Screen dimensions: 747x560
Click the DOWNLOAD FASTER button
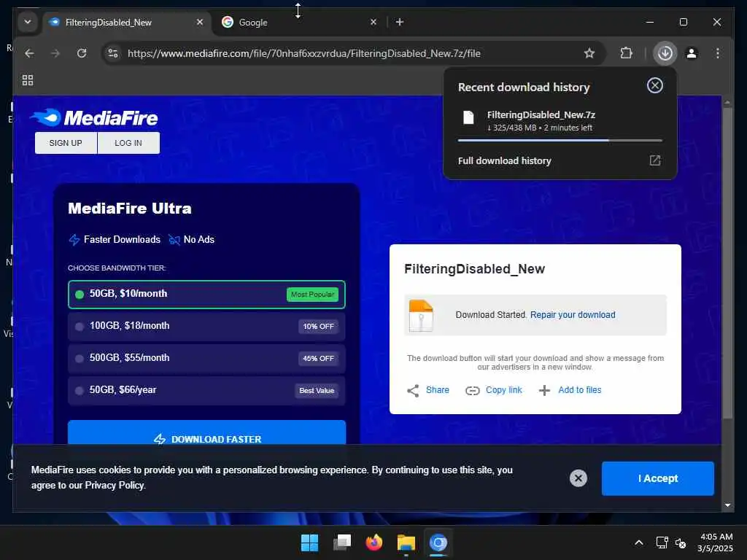coord(206,432)
